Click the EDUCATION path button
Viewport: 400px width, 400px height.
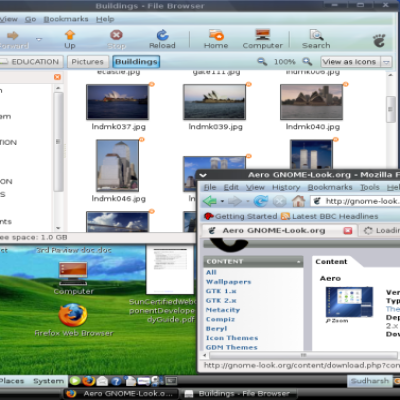31,62
